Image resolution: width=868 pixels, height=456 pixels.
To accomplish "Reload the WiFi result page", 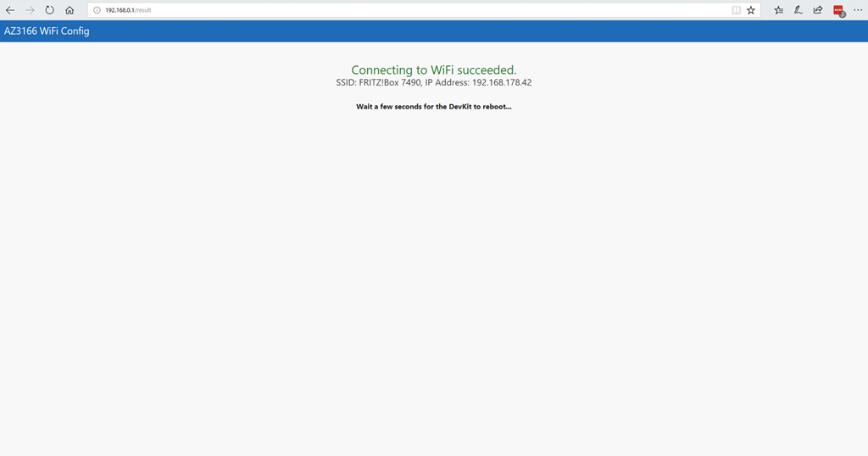I will 50,10.
